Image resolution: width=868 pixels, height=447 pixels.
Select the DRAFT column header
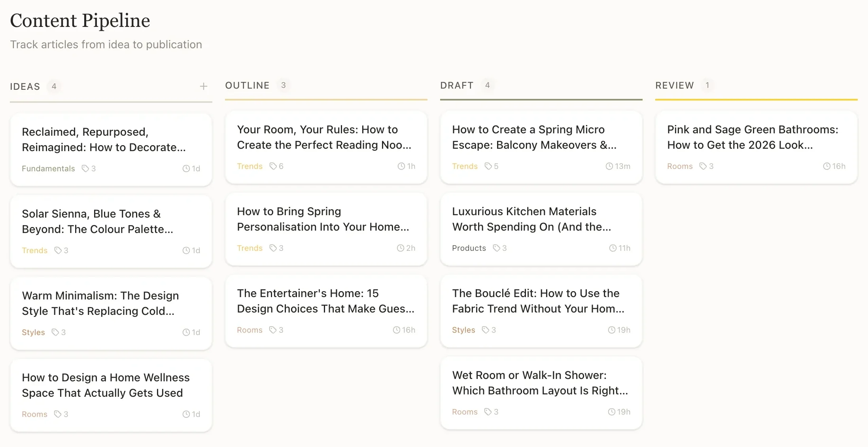(x=457, y=85)
